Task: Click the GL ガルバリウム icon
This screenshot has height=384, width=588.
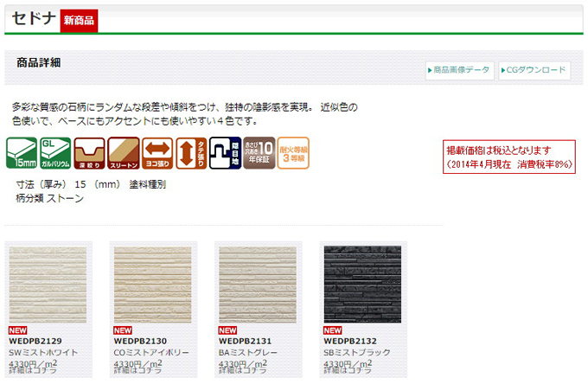Action: coord(55,153)
